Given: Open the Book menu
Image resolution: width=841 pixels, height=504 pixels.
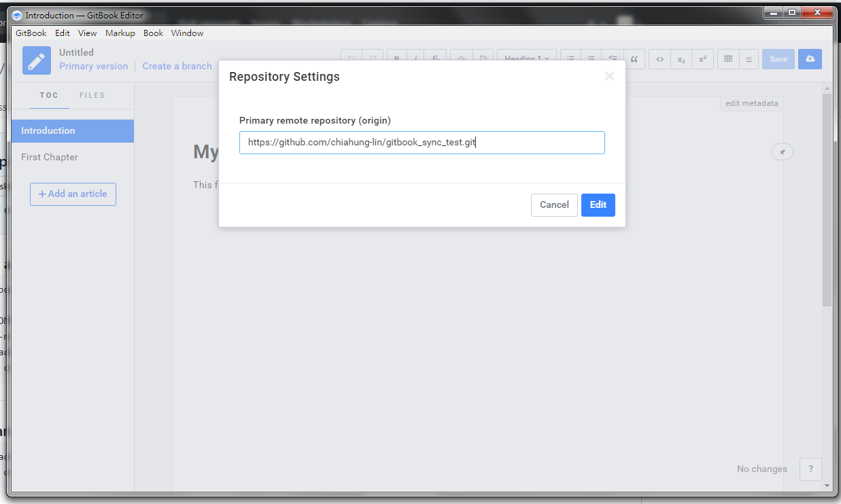Looking at the screenshot, I should click(153, 33).
